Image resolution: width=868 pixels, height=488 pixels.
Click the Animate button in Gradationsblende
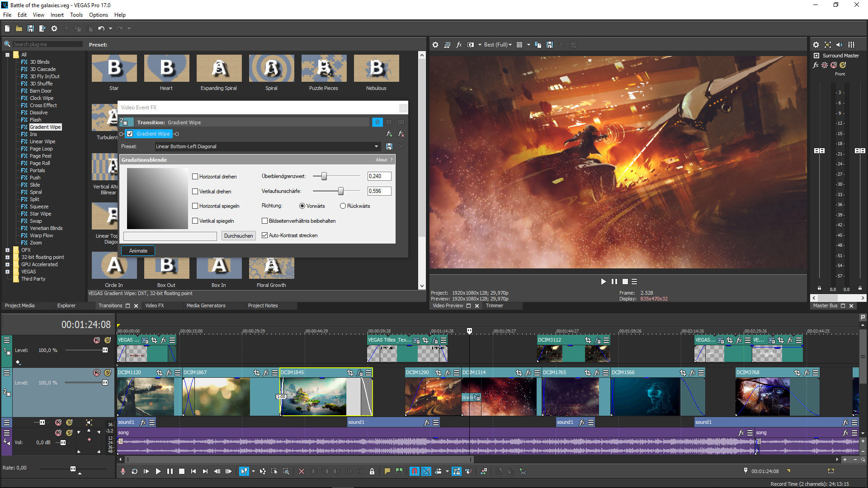point(137,251)
